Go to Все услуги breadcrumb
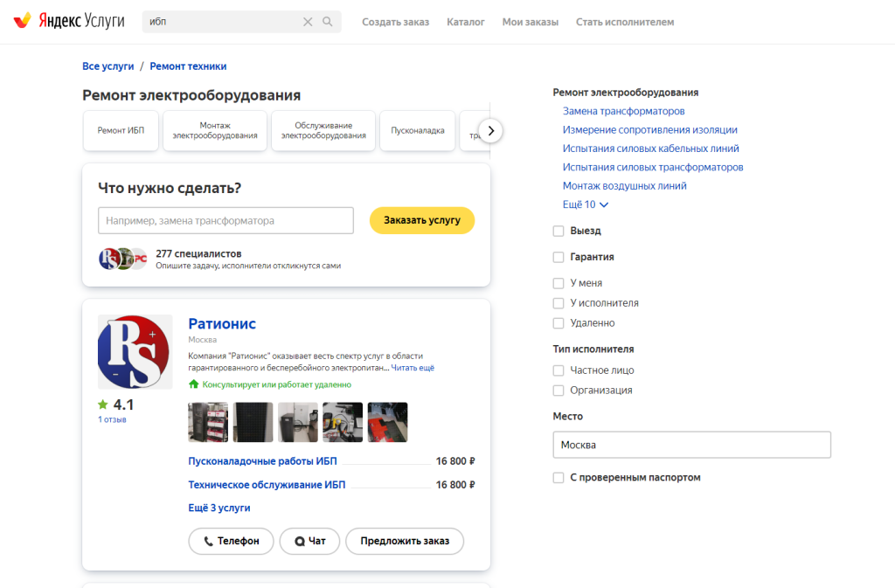 click(108, 66)
